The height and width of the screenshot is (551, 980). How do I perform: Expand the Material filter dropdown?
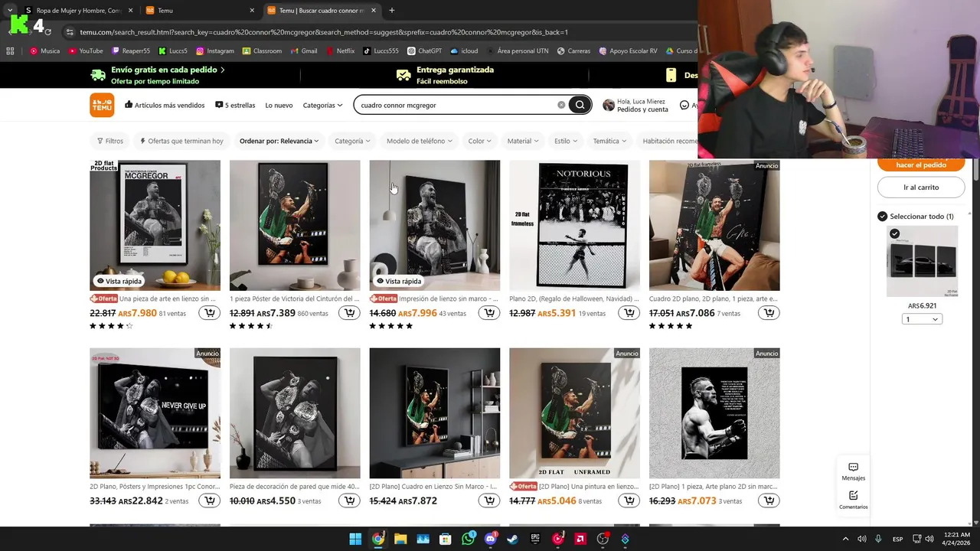[x=523, y=141]
